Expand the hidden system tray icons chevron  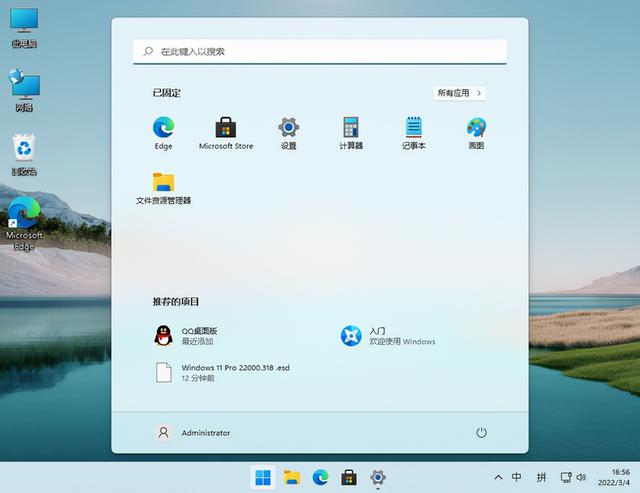point(498,477)
